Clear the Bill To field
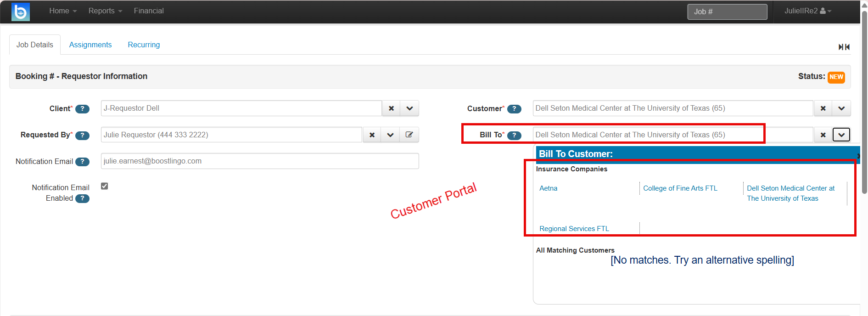Viewport: 868px width, 316px height. point(823,135)
